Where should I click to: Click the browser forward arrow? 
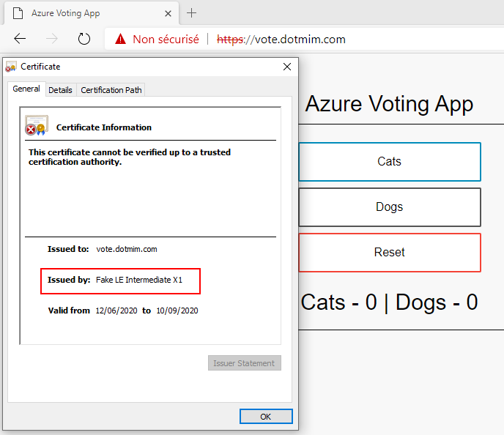[52, 39]
